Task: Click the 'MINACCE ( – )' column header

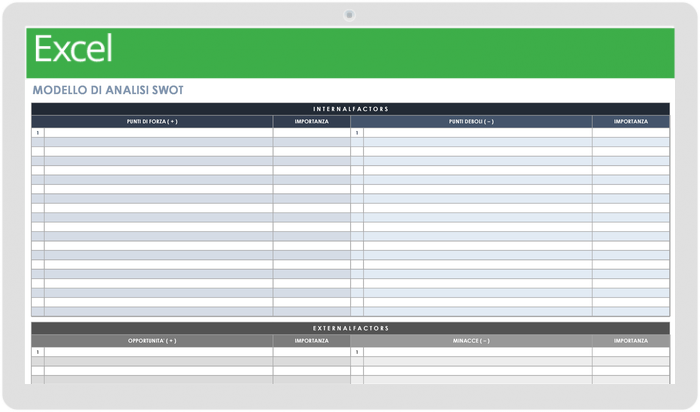Action: pos(471,341)
